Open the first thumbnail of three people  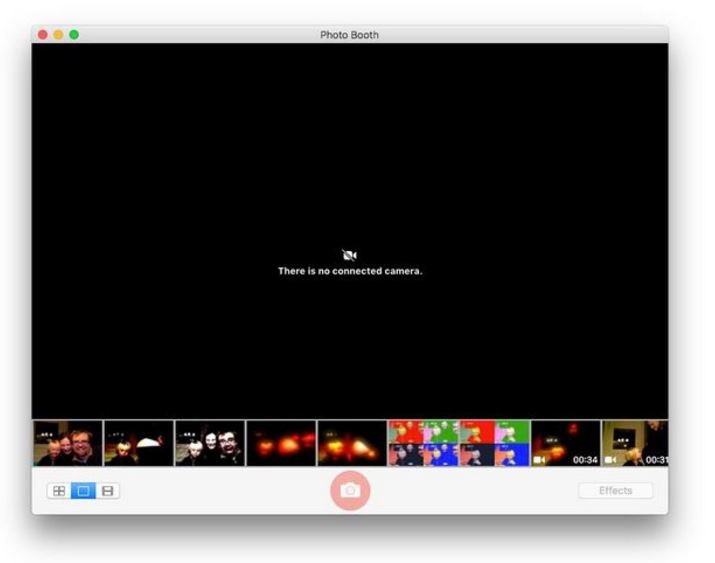[x=68, y=443]
